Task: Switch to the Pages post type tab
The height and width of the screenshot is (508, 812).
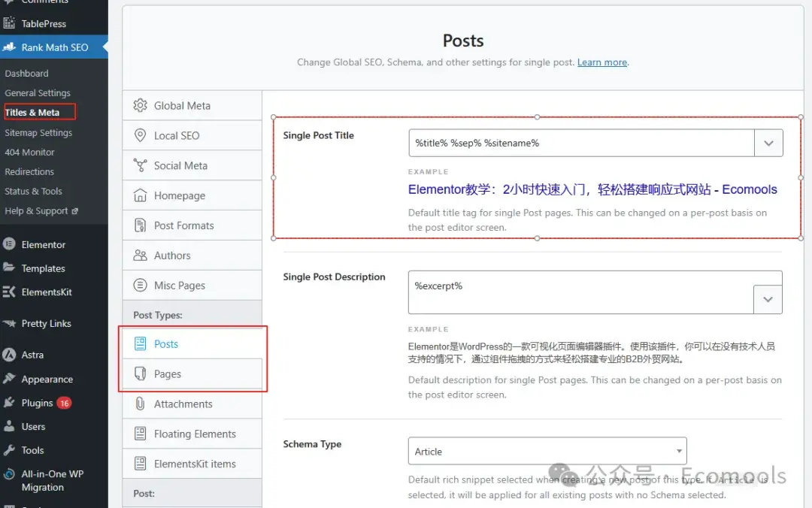Action: (x=168, y=374)
